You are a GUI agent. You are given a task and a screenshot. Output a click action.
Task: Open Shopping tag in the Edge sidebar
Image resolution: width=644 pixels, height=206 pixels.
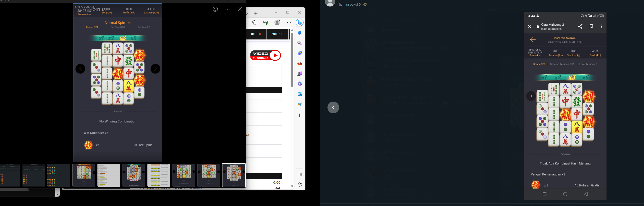click(x=300, y=53)
